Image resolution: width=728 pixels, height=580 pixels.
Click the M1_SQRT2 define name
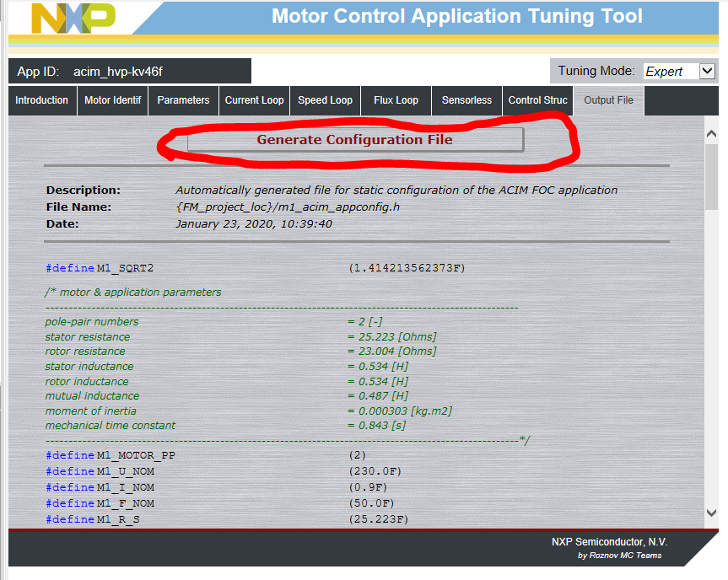[x=125, y=268]
